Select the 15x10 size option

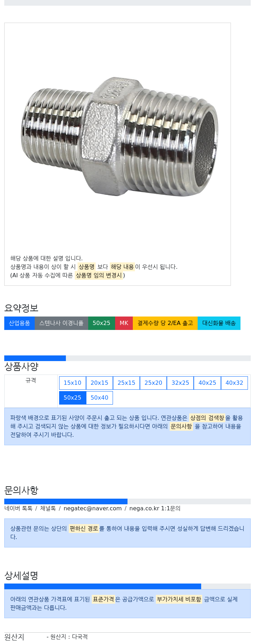point(73,383)
